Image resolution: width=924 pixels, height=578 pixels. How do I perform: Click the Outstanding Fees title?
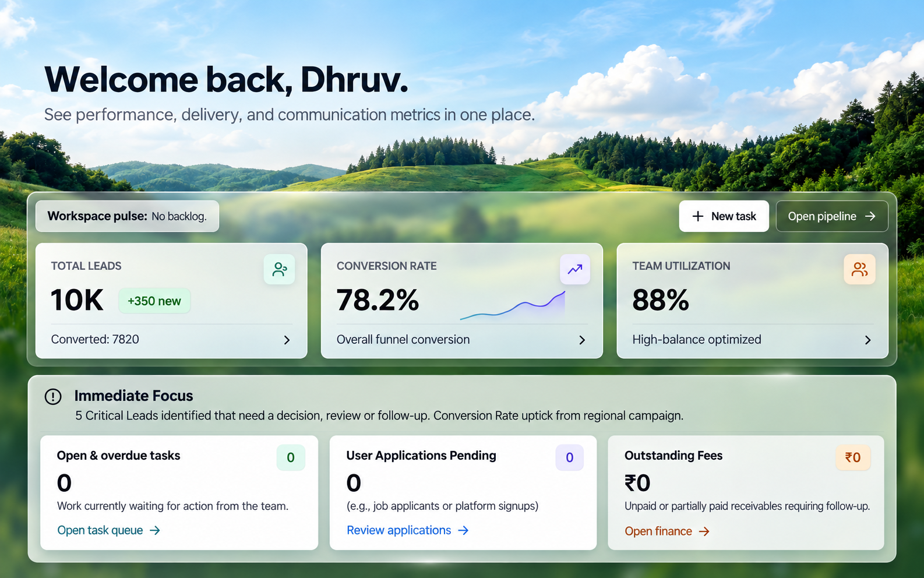click(x=673, y=456)
